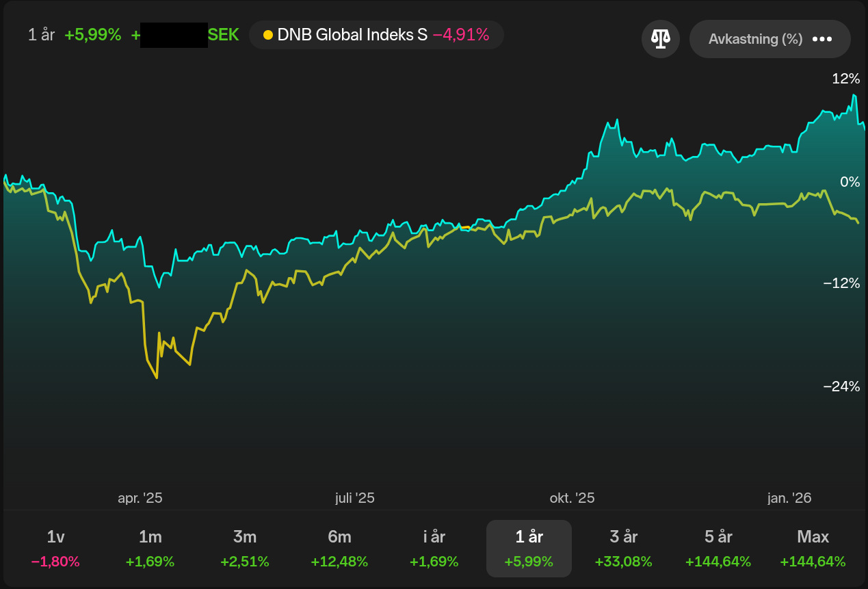Click the yellow dot beside DNB Global Indeks
Viewport: 868px width, 589px height.
tap(268, 35)
